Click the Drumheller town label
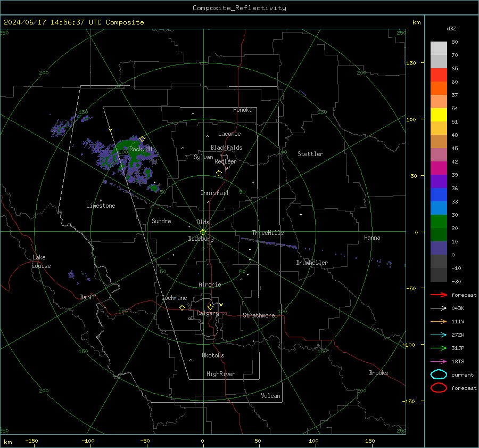Screen dimensions: 479x448 tap(312, 263)
